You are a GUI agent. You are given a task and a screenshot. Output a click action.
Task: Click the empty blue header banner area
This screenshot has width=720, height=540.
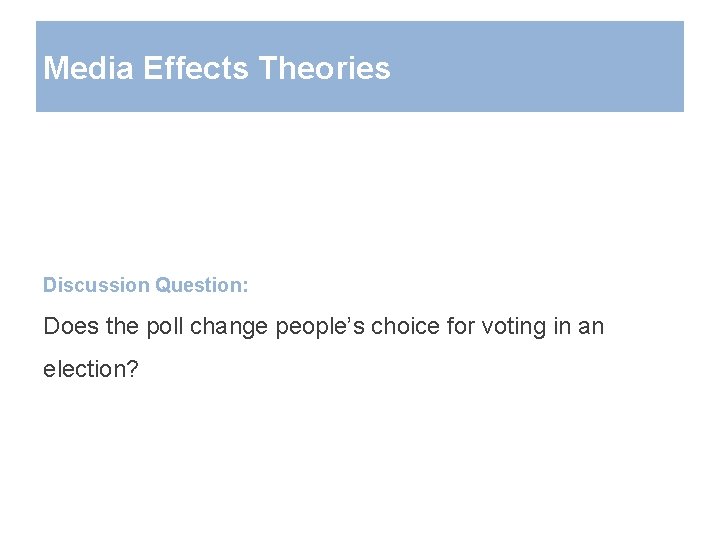(540, 67)
